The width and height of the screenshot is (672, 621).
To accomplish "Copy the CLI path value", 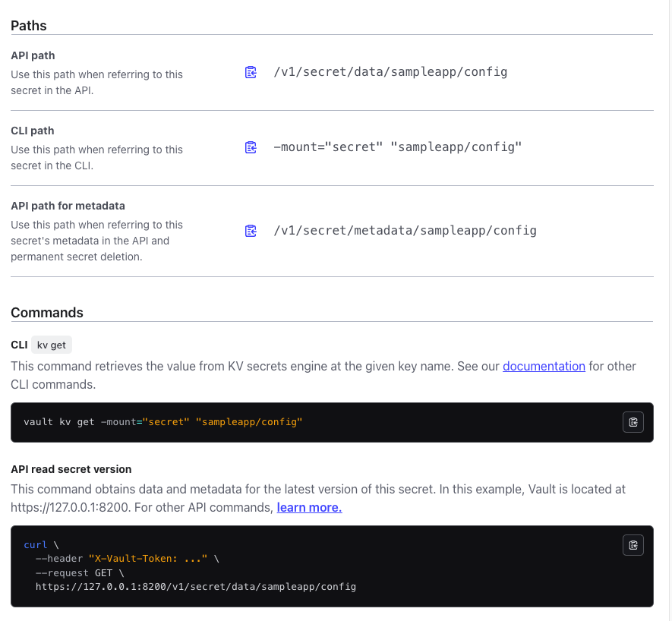I will [251, 147].
